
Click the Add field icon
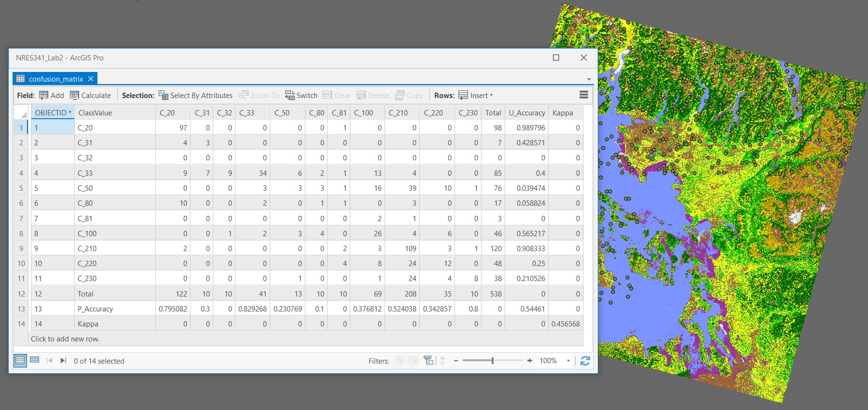point(44,95)
